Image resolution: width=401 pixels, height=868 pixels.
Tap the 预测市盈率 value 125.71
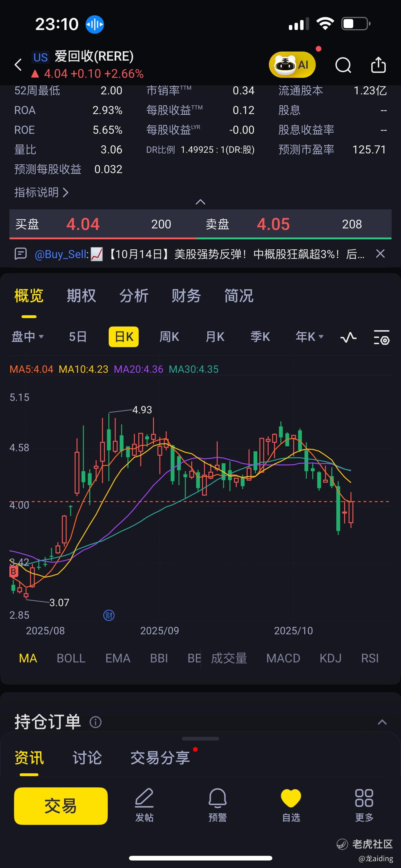(x=369, y=150)
